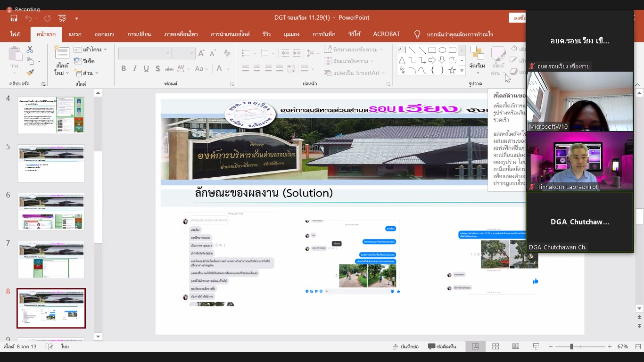
Task: Toggle underline formatting
Action: pos(146,68)
